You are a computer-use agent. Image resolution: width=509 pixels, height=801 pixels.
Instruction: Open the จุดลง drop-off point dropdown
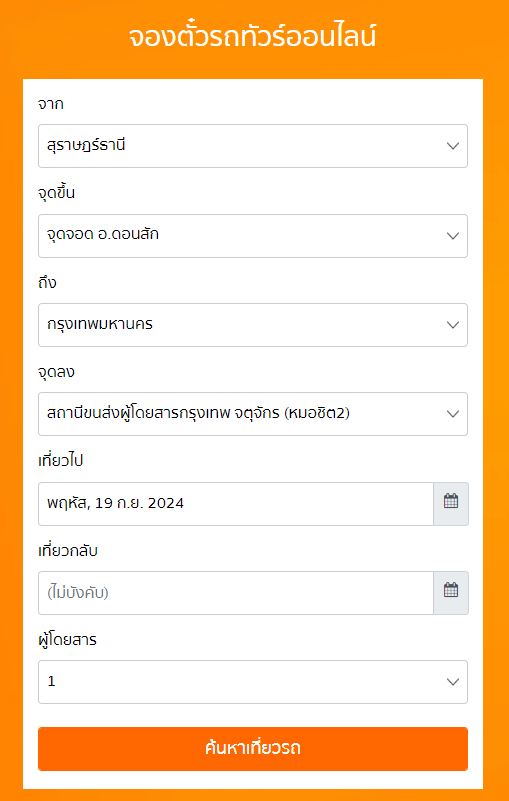(253, 414)
